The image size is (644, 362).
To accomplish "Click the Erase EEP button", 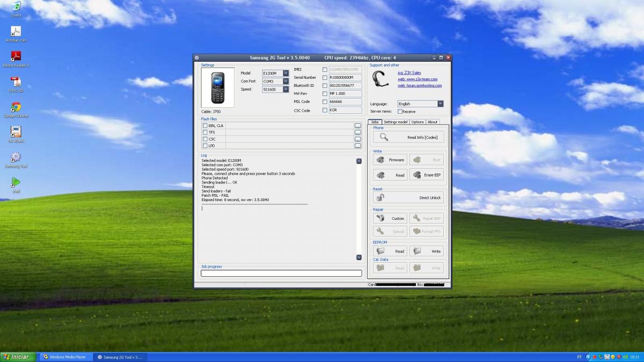I will pyautogui.click(x=427, y=175).
